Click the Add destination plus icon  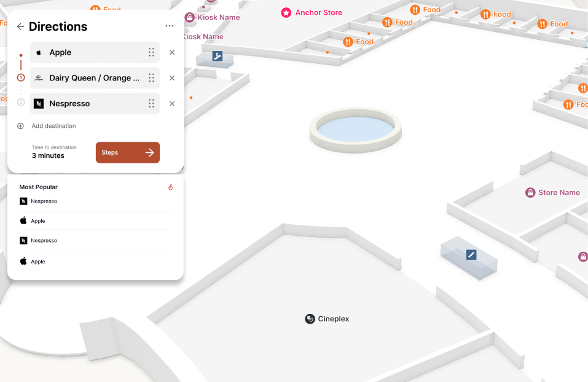tap(21, 126)
